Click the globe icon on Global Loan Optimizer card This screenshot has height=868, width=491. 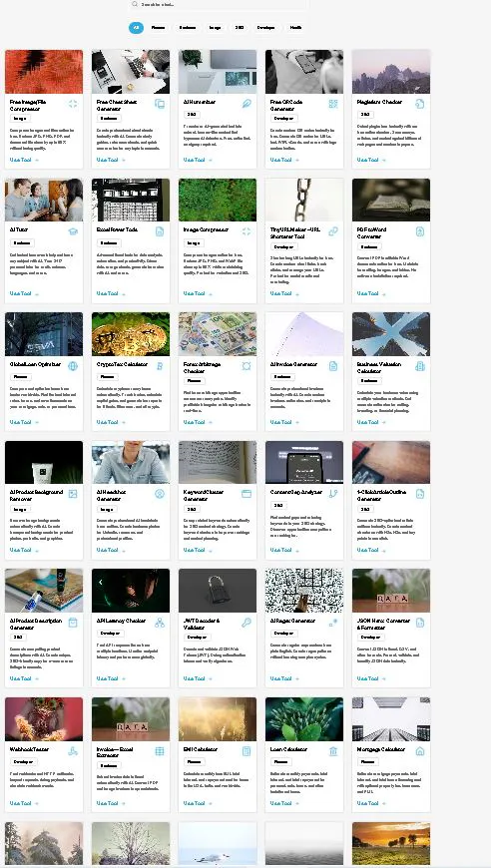73,366
